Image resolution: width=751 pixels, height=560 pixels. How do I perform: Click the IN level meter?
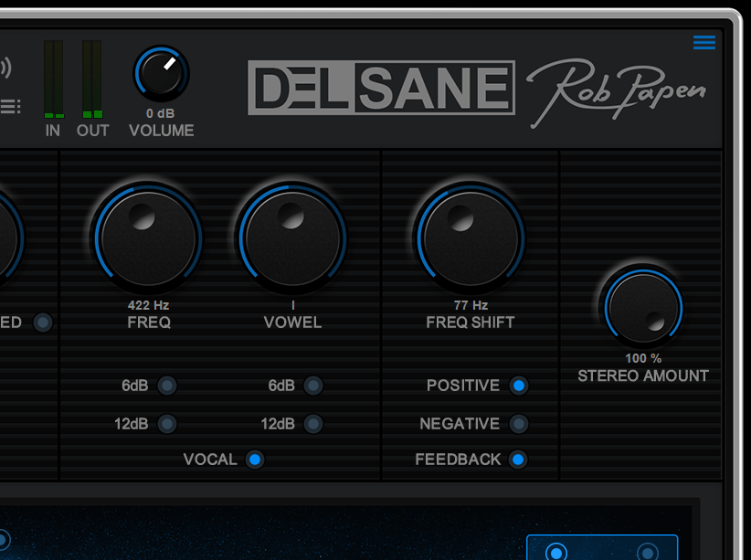(54, 79)
